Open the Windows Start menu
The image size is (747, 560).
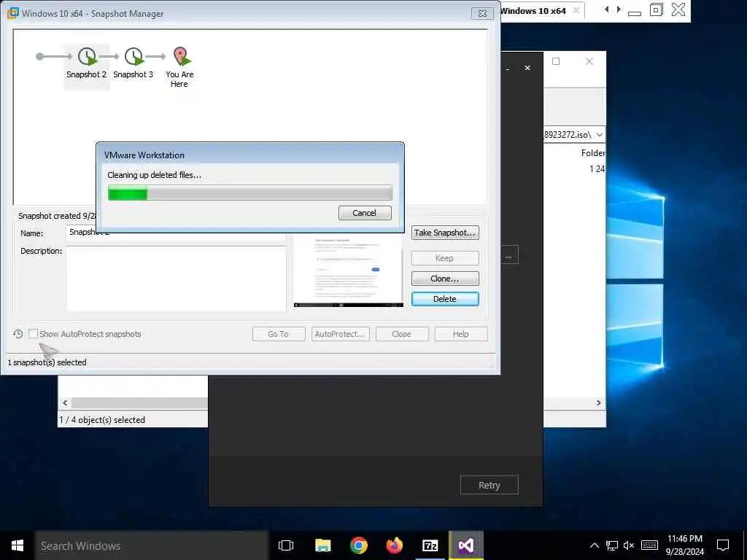pos(18,545)
